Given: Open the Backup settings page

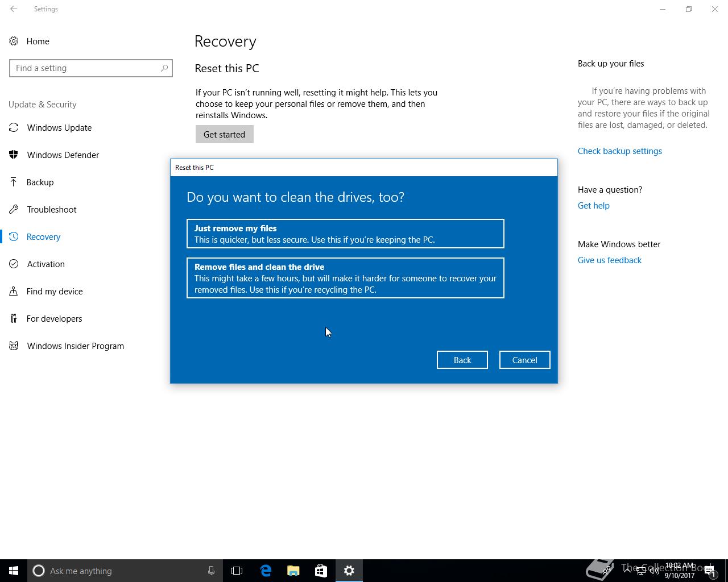Looking at the screenshot, I should coord(40,182).
